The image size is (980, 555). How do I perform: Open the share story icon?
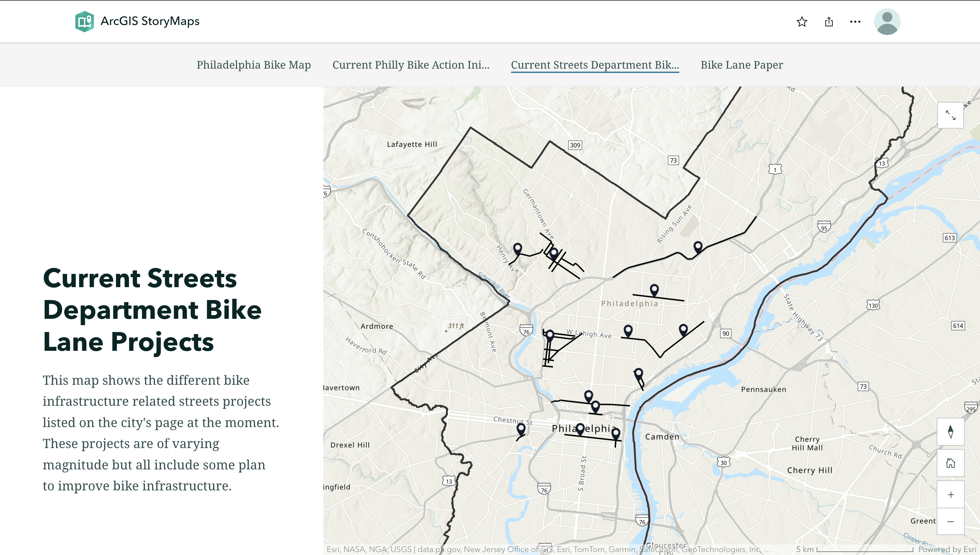coord(829,22)
